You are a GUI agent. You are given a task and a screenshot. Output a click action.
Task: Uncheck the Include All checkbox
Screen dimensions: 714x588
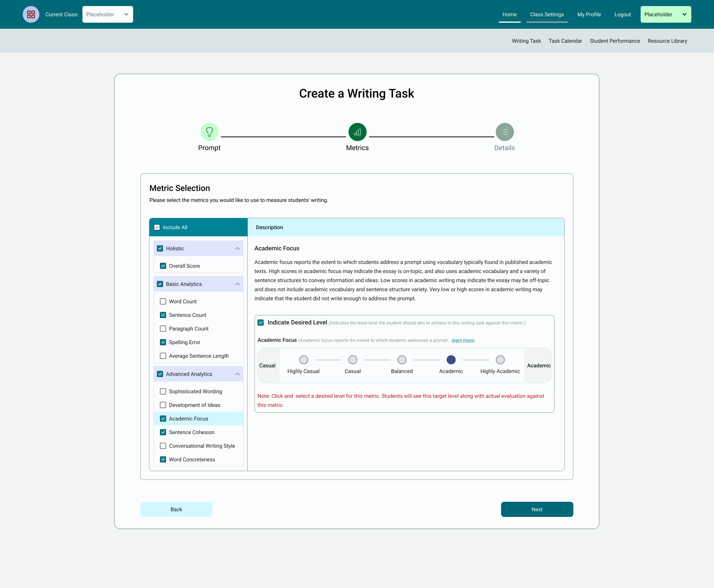(x=157, y=227)
